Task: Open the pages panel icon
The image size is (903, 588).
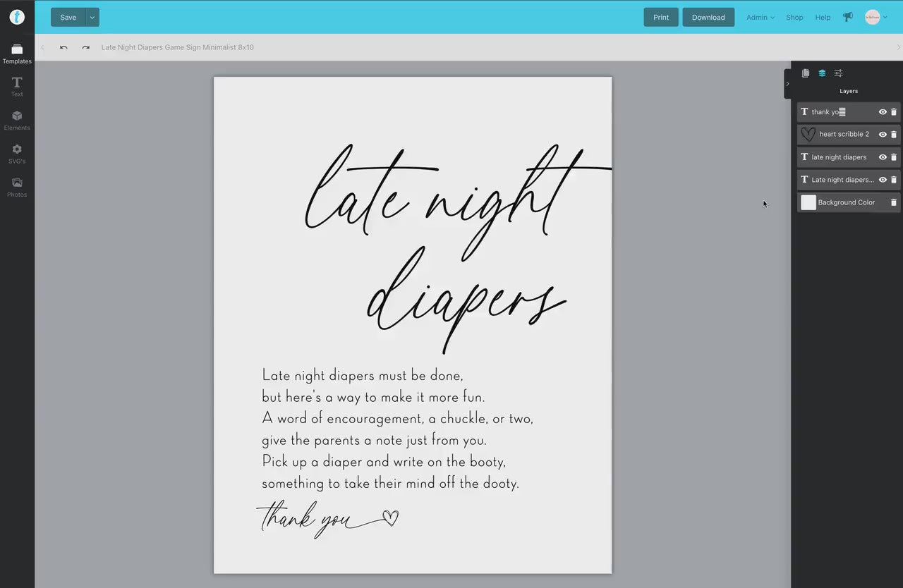Action: click(806, 73)
